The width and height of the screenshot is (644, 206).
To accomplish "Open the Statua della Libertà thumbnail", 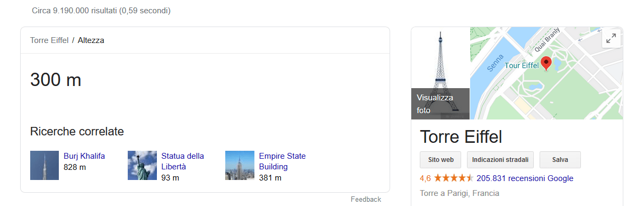I will point(142,166).
